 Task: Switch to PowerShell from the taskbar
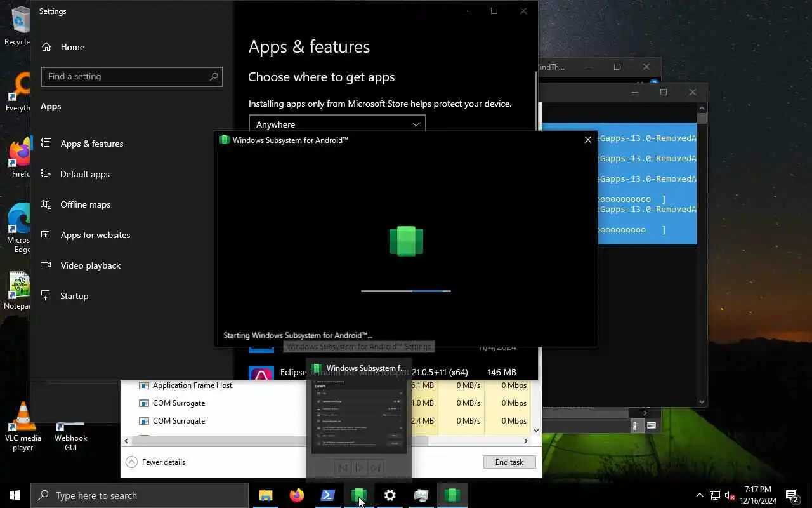pos(327,495)
